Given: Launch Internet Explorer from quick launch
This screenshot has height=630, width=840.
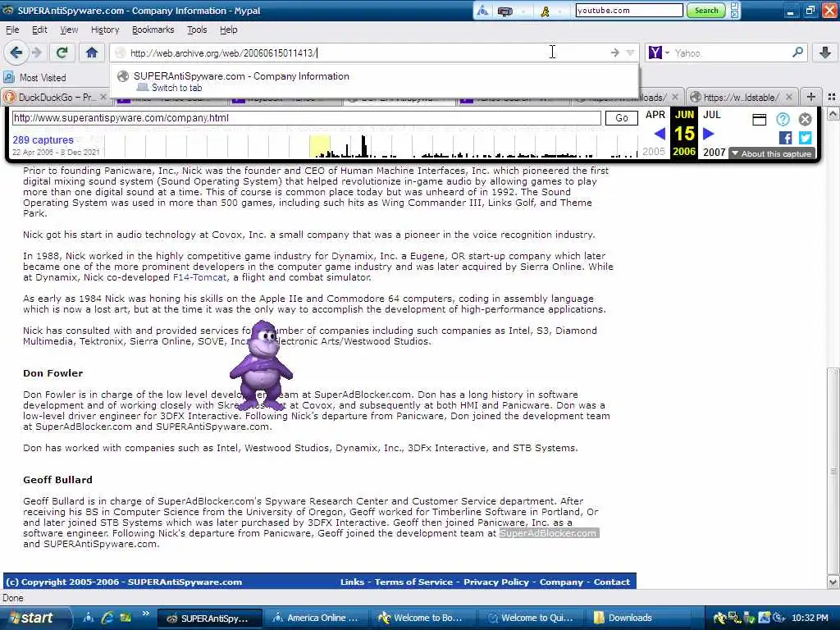Looking at the screenshot, I should tap(107, 618).
